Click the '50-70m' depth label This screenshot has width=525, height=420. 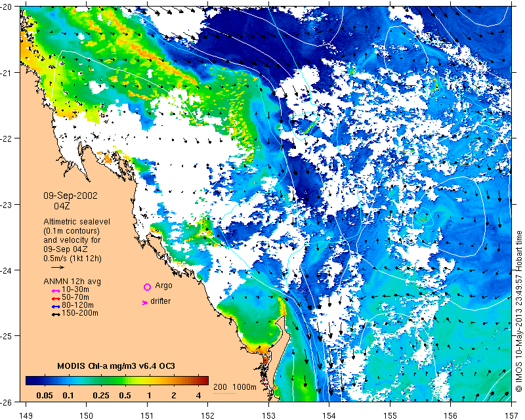click(75, 297)
